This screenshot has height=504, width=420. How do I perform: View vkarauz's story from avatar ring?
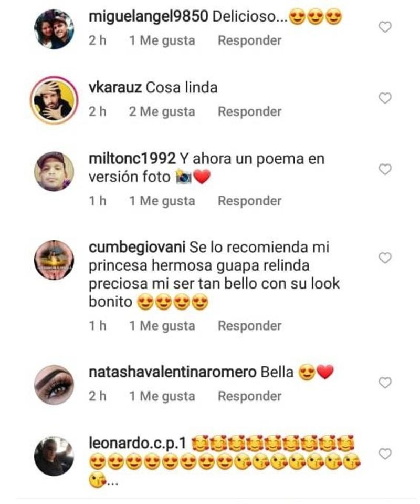[x=54, y=100]
